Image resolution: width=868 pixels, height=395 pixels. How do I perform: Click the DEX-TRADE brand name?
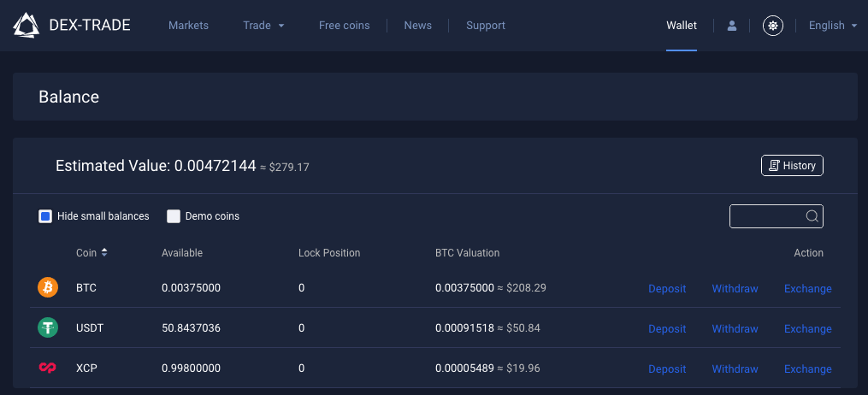(90, 26)
